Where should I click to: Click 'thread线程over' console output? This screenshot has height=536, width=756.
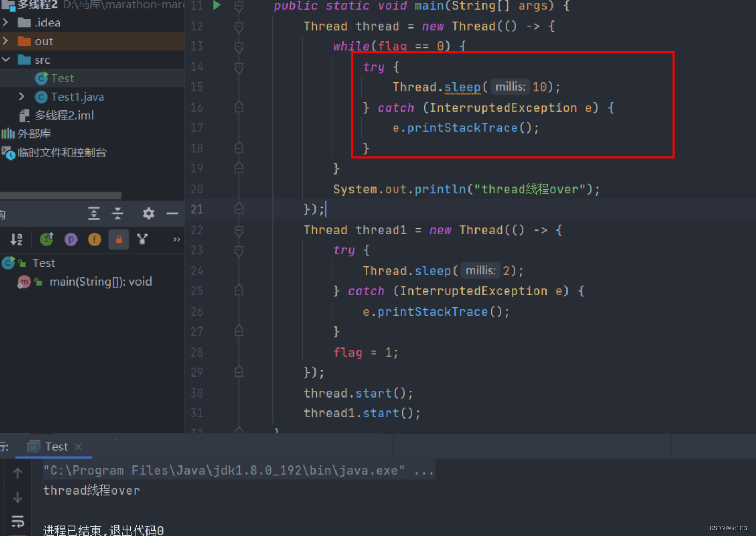click(x=92, y=490)
